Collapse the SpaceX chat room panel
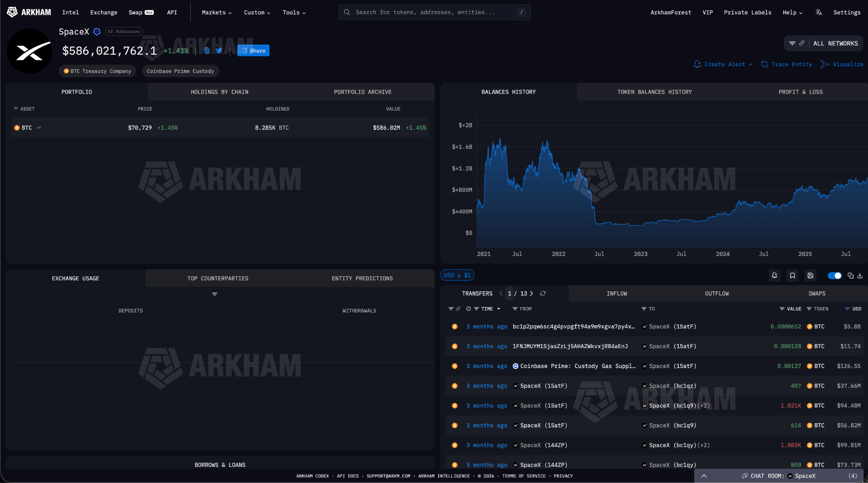Viewport: 868px width, 483px height. pos(705,476)
